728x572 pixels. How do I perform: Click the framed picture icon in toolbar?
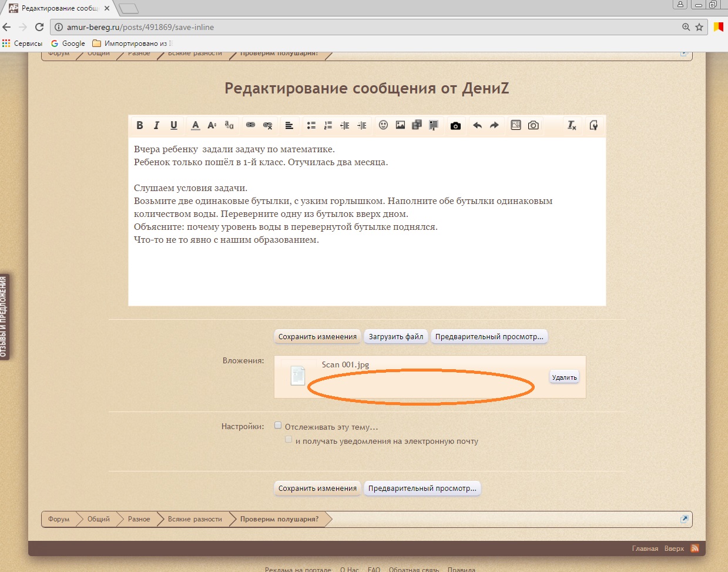(x=516, y=125)
